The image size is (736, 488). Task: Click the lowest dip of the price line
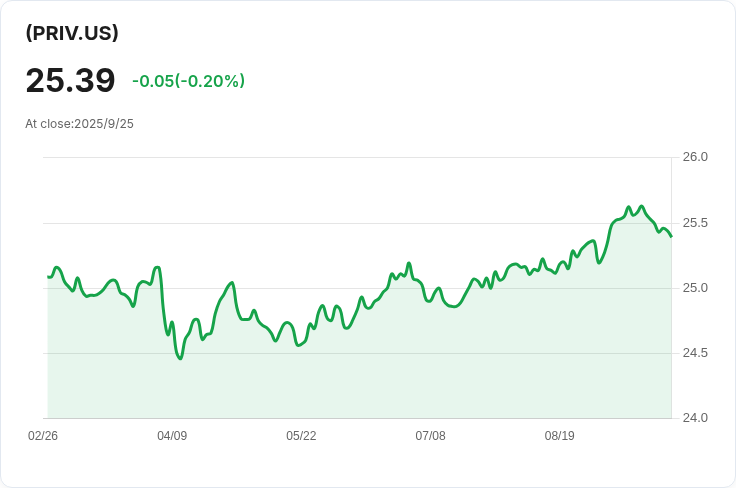180,358
